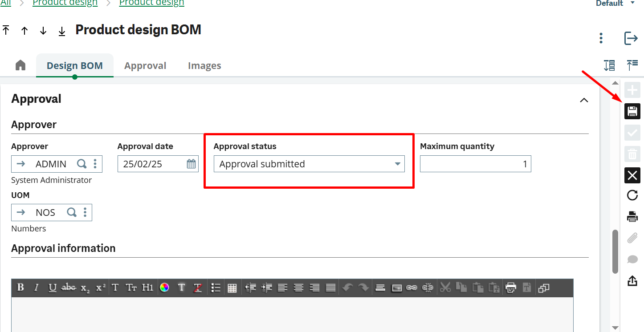Screen dimensions: 644x332
Task: Click the Delete trash icon
Action: click(x=632, y=154)
